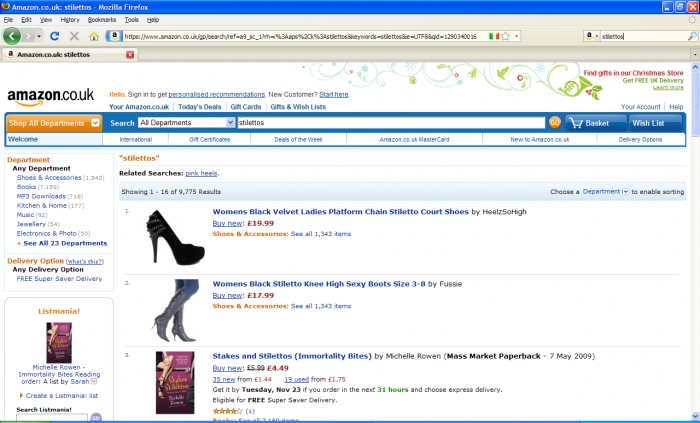Image resolution: width=700 pixels, height=423 pixels.
Task: Filter by Shoes & Accessories department
Action: 49,178
